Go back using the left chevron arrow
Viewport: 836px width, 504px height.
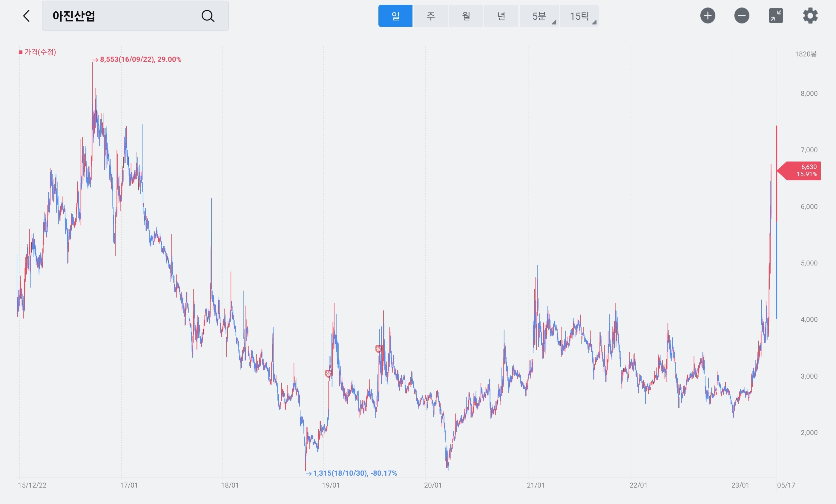[27, 16]
